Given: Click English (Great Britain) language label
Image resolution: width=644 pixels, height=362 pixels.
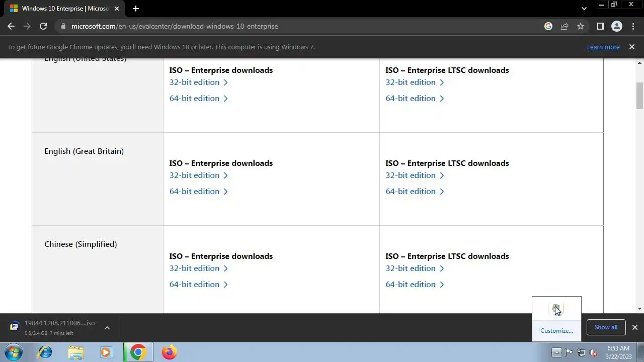Looking at the screenshot, I should click(x=84, y=151).
